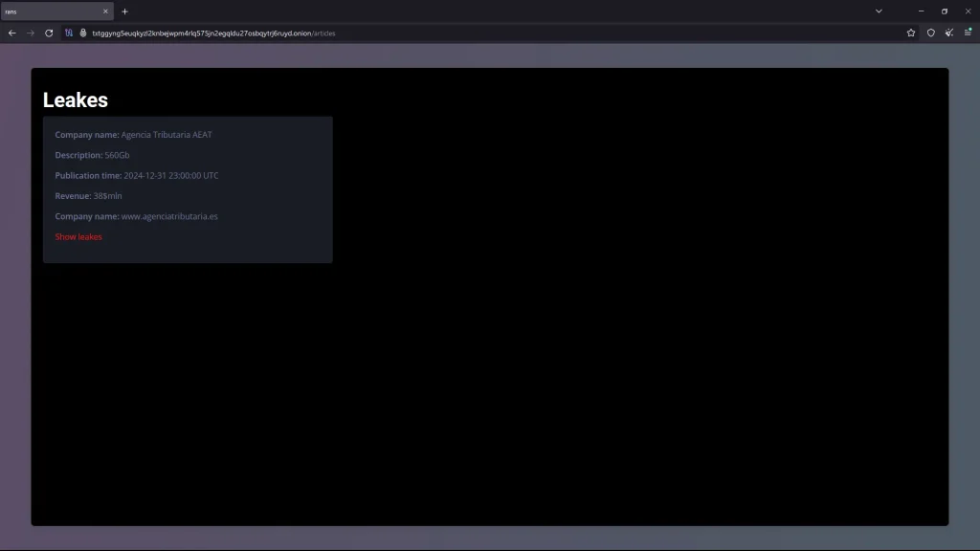Click the New Identity broom icon
Screen dimensions: 980x551
tap(949, 33)
